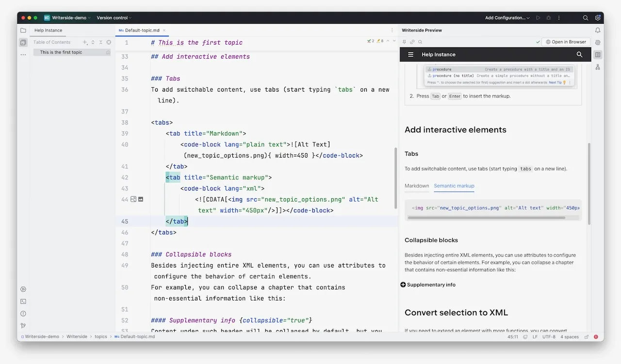Click topics in breadcrumb bar
This screenshot has height=364, width=621.
[x=101, y=337]
